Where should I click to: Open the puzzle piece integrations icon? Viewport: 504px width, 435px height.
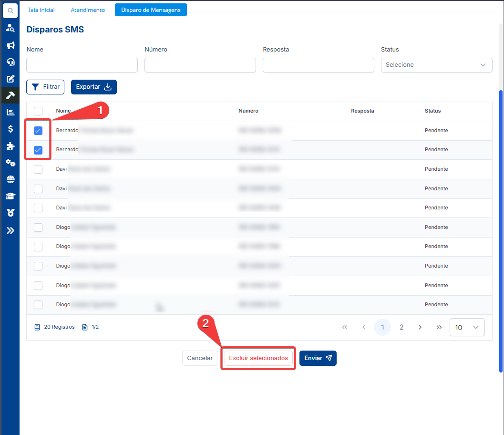10,146
